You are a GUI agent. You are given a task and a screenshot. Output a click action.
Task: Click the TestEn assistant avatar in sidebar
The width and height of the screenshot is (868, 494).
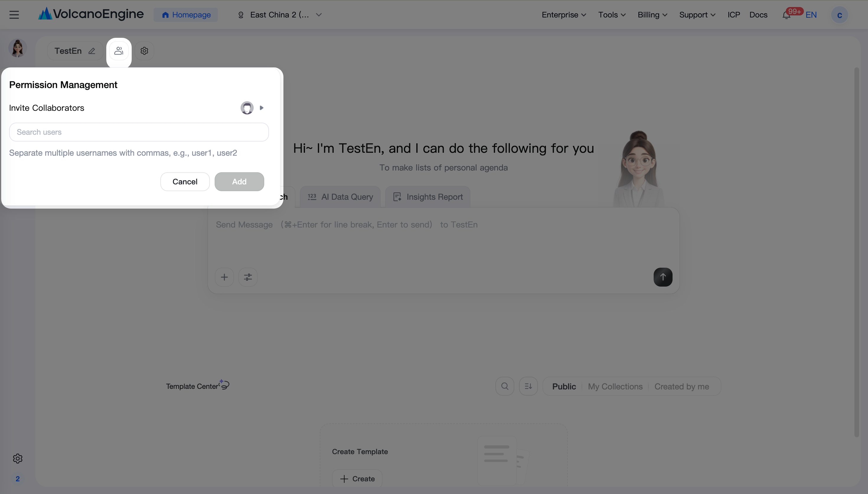(x=18, y=48)
